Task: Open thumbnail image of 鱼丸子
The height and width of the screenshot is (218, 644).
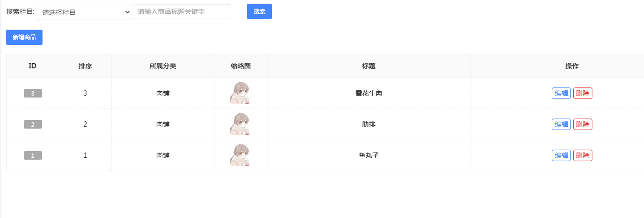Action: point(240,155)
